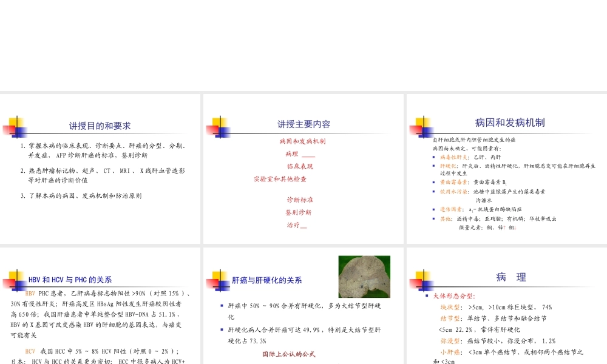The image size is (607, 364).
Task: Expand the 治疗 entry on the contents slide
Action: coord(297,225)
